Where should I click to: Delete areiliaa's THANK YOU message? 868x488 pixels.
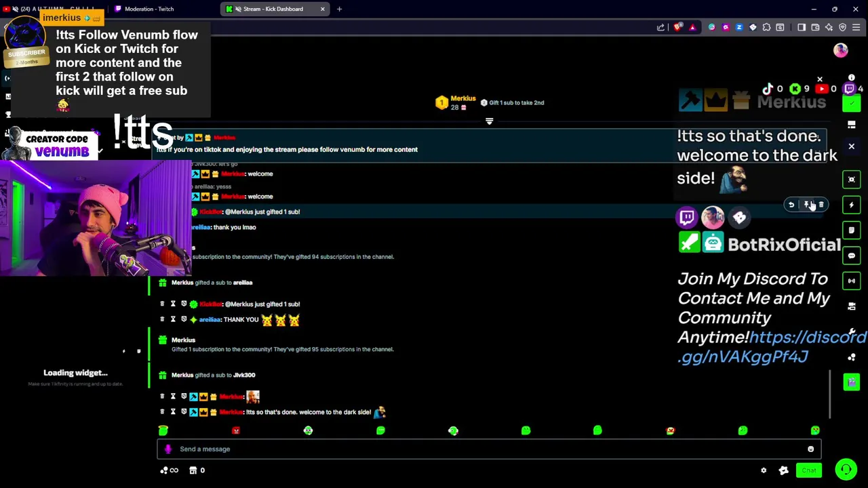point(161,319)
